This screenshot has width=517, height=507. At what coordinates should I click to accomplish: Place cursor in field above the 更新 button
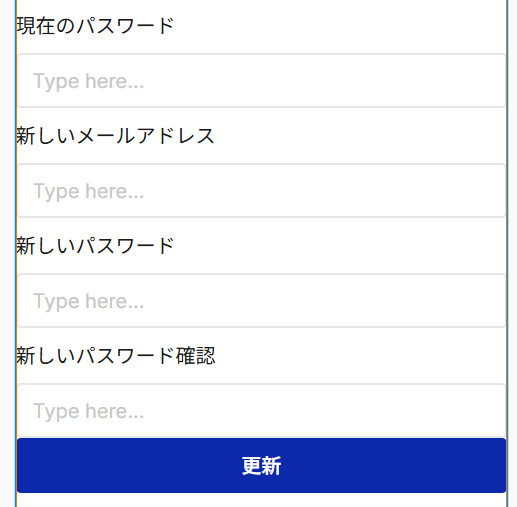(261, 411)
